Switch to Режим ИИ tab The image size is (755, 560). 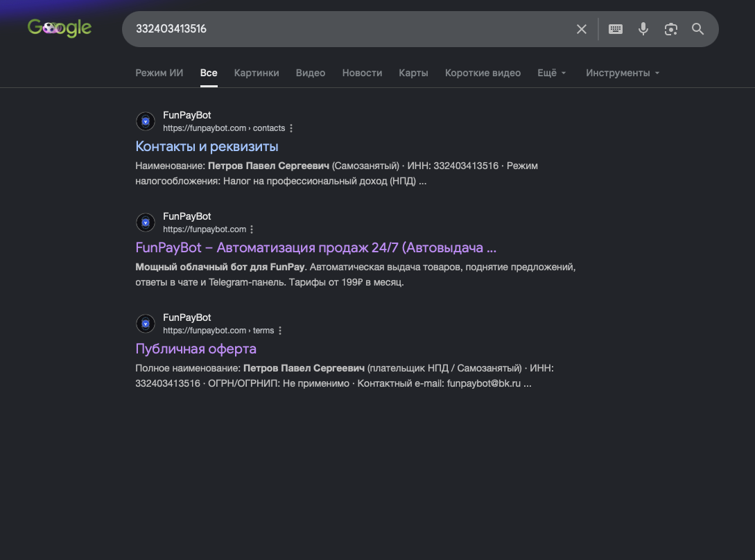point(159,73)
